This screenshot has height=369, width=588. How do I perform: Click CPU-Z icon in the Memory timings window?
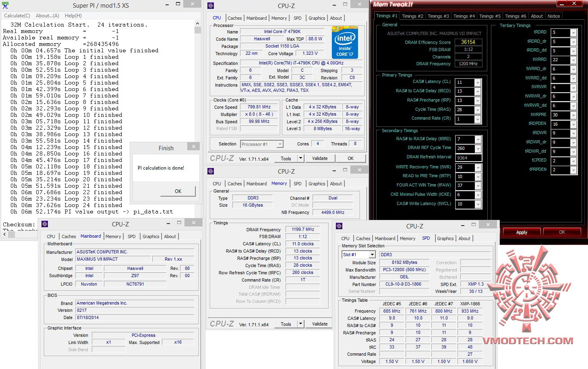pyautogui.click(x=211, y=171)
